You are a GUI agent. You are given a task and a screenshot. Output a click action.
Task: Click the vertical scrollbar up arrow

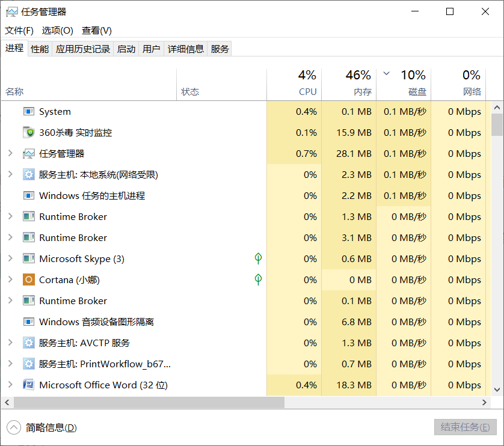point(497,108)
